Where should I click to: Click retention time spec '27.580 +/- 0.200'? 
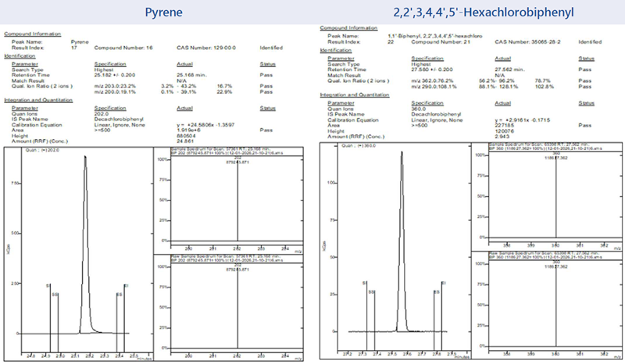(x=432, y=70)
